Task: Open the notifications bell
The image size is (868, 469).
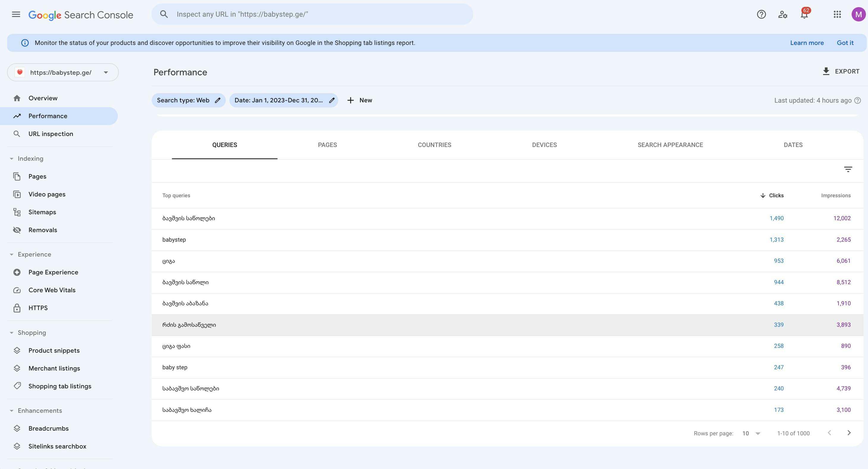Action: [804, 15]
